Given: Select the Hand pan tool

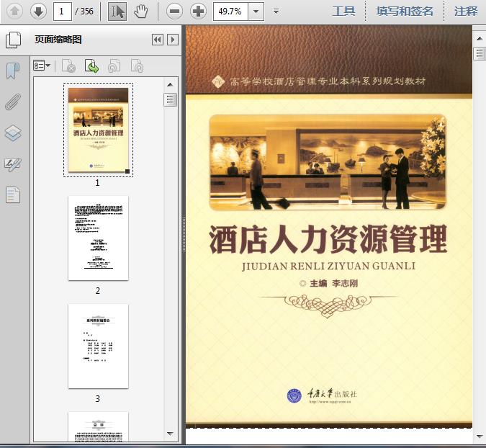Looking at the screenshot, I should [x=140, y=11].
